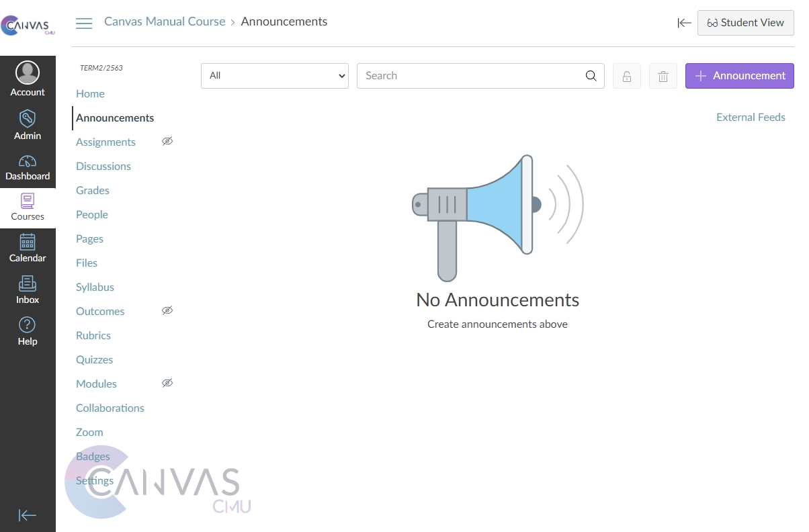Open Discussions in the course menu

[103, 166]
